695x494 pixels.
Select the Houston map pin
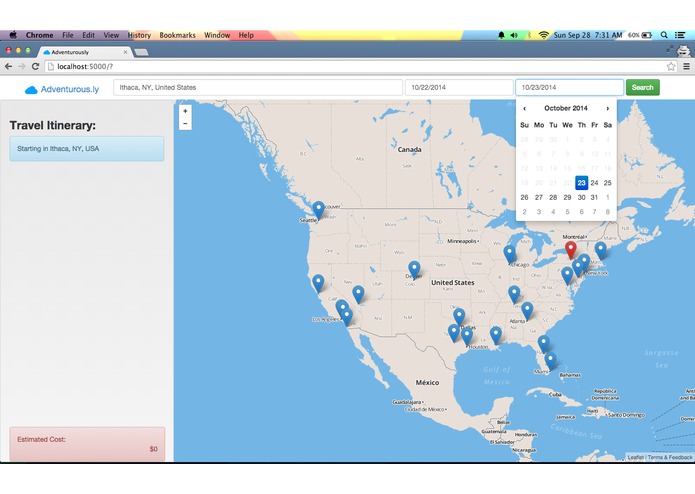tap(467, 337)
